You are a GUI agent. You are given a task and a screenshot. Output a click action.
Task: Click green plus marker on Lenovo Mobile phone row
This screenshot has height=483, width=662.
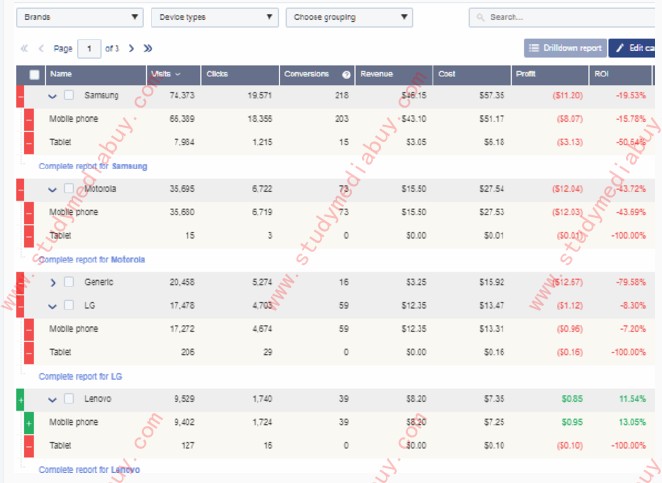click(29, 423)
